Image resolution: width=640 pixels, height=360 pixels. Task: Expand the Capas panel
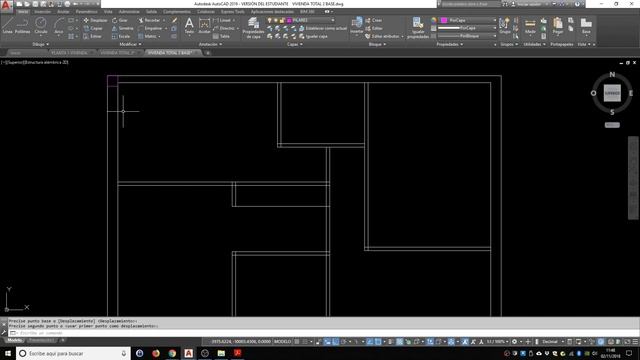pyautogui.click(x=295, y=44)
